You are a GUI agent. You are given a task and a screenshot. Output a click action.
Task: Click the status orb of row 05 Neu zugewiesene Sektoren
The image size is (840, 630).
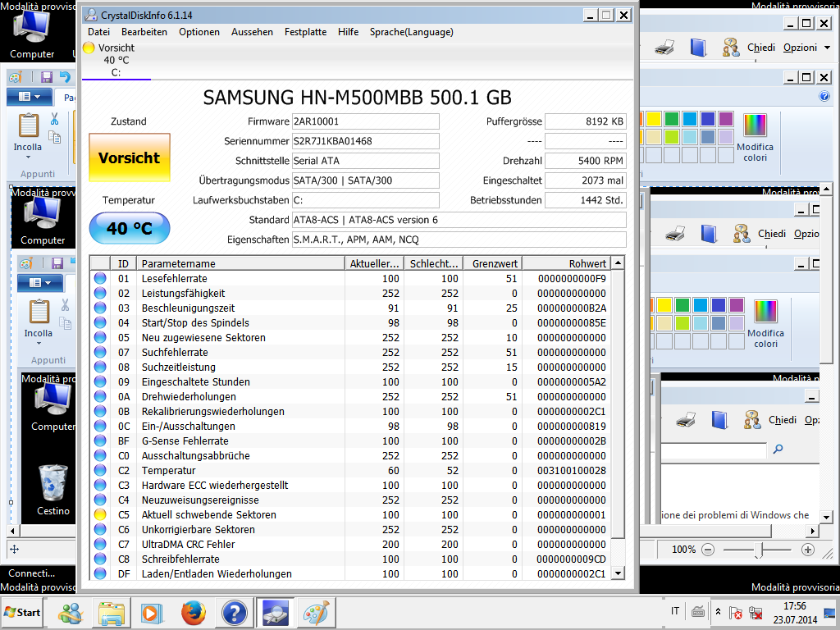[99, 337]
